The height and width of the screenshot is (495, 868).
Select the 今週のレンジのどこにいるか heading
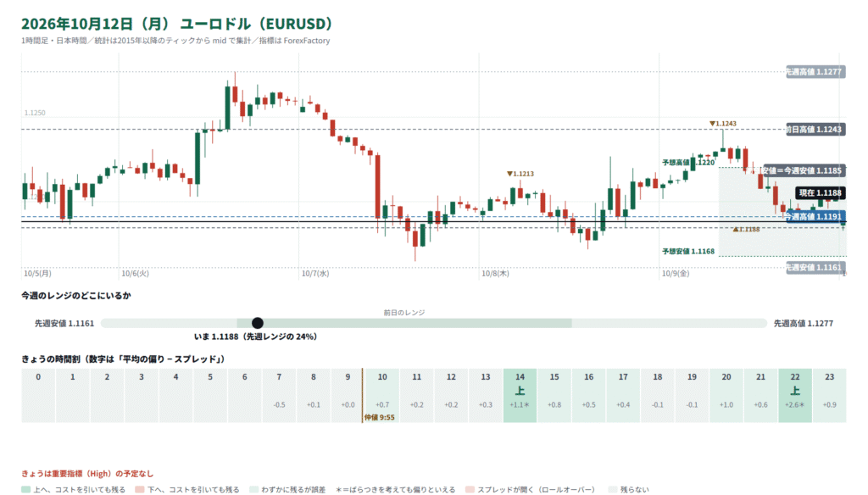click(76, 296)
